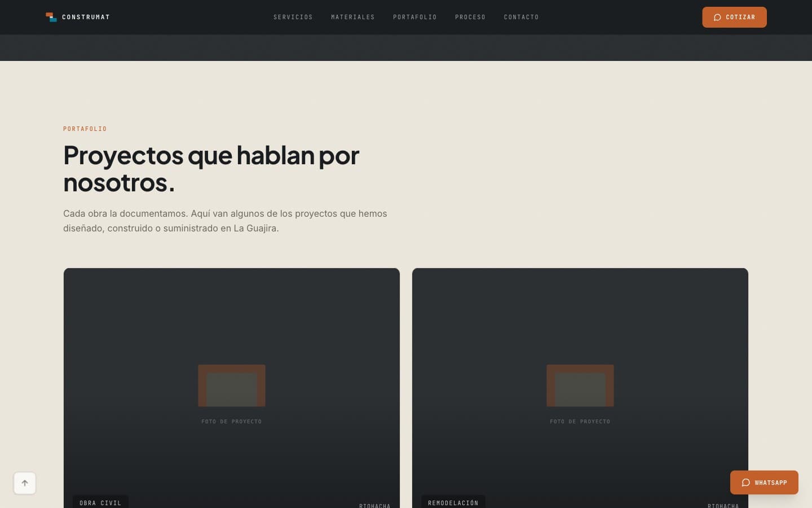The image size is (812, 508).
Task: Jump to the Contacto section
Action: tap(522, 17)
